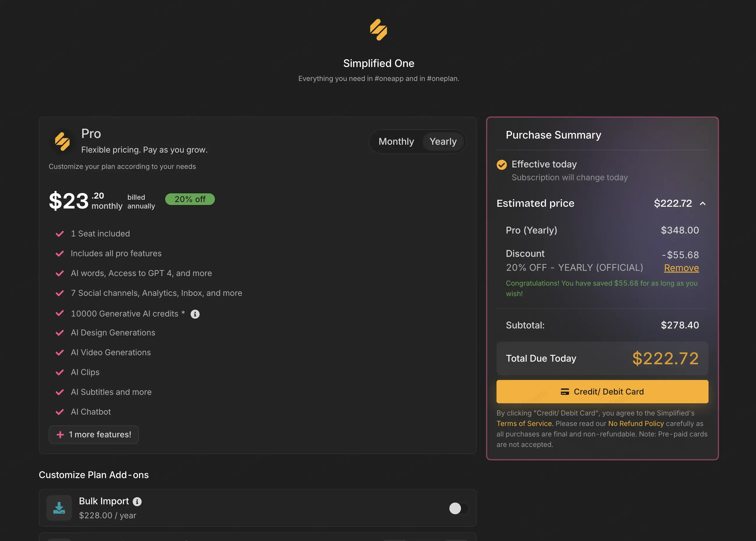756x541 pixels.
Task: Click 'AI Video Generations' feature text
Action: click(x=111, y=352)
